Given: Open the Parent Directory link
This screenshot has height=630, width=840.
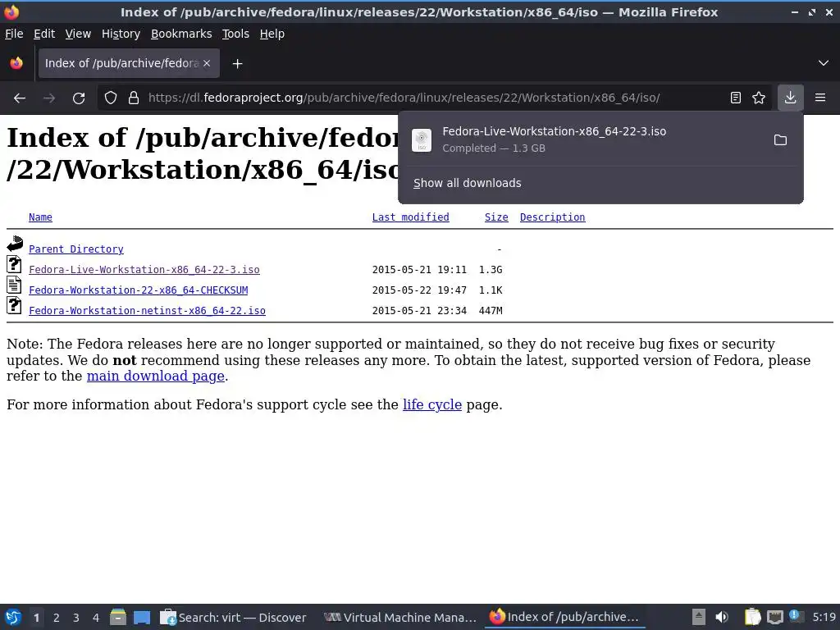Looking at the screenshot, I should tap(76, 249).
